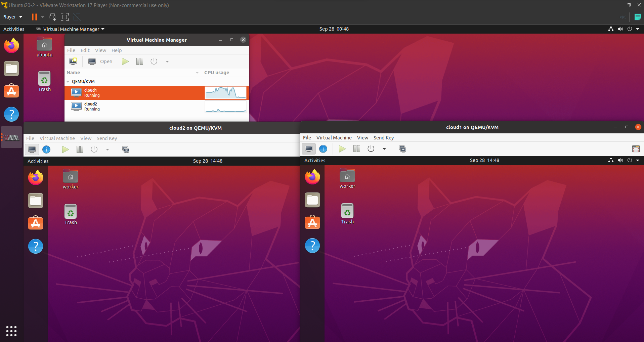Enter VMware full screen mode
The image size is (644, 342).
coord(65,17)
